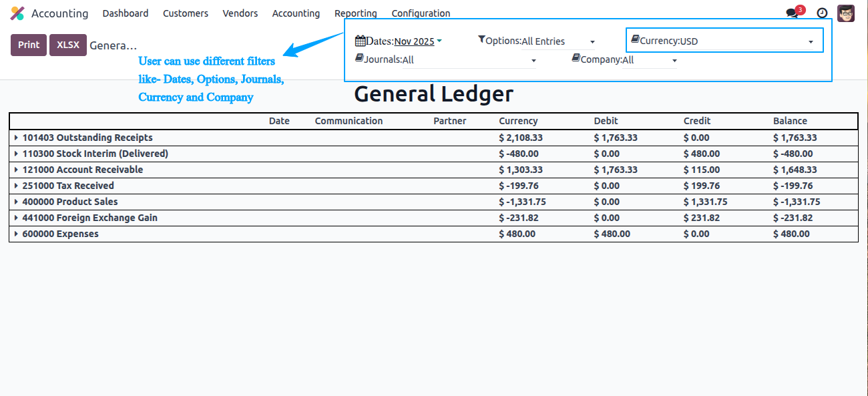868x396 pixels.
Task: Expand 400000 Product Sales row
Action: (x=16, y=202)
